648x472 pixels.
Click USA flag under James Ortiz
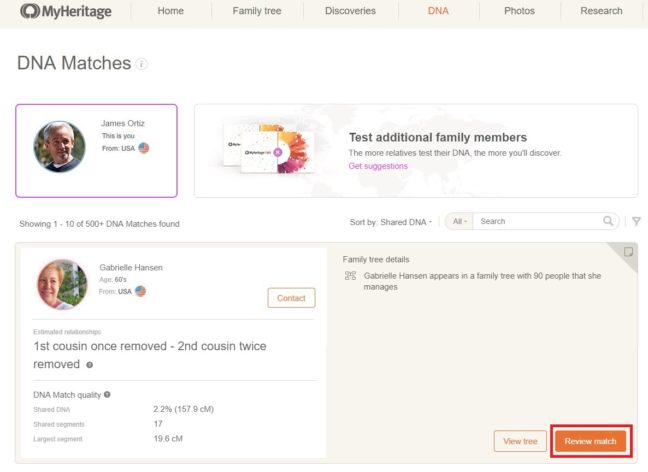pyautogui.click(x=143, y=148)
